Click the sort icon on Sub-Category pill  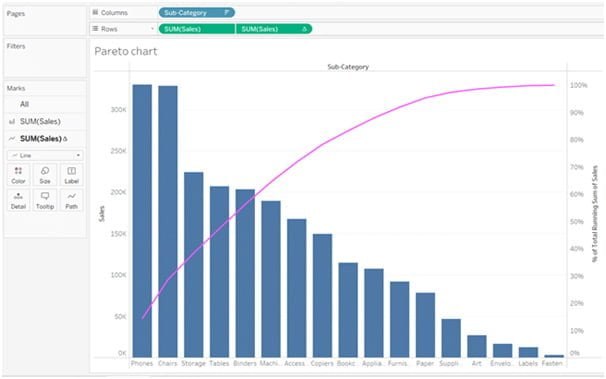(227, 13)
